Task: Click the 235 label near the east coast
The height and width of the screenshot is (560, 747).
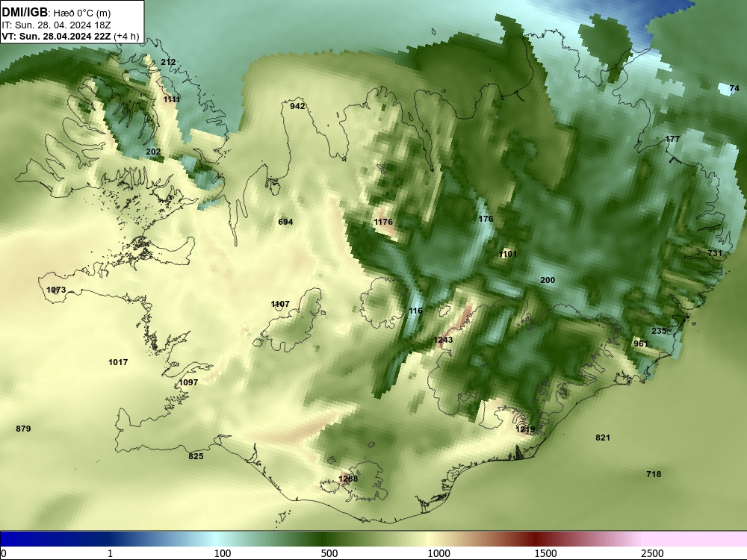Action: pyautogui.click(x=659, y=331)
